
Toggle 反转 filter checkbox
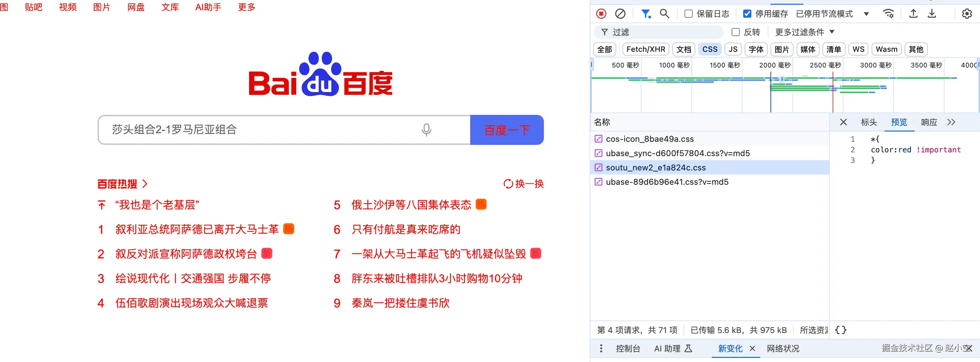tap(735, 32)
